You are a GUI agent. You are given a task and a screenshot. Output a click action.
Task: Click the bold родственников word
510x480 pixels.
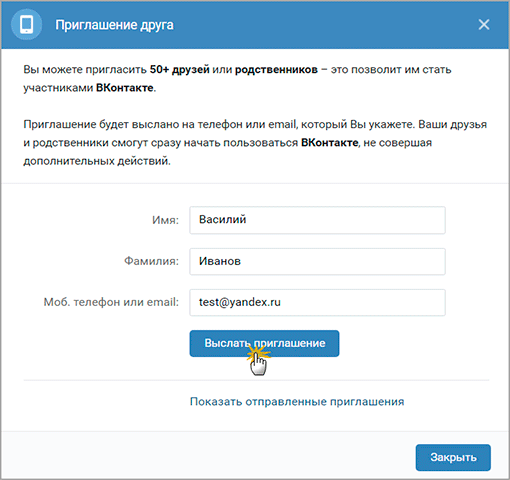(276, 70)
